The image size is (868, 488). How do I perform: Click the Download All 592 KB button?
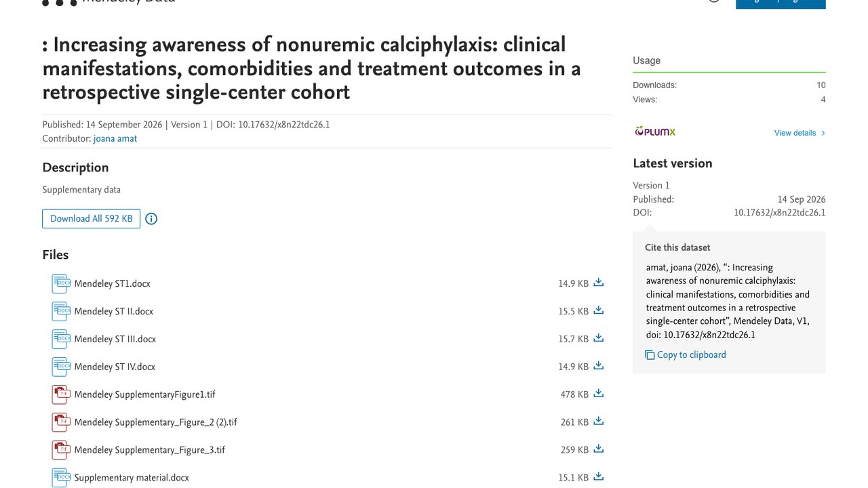click(x=91, y=218)
